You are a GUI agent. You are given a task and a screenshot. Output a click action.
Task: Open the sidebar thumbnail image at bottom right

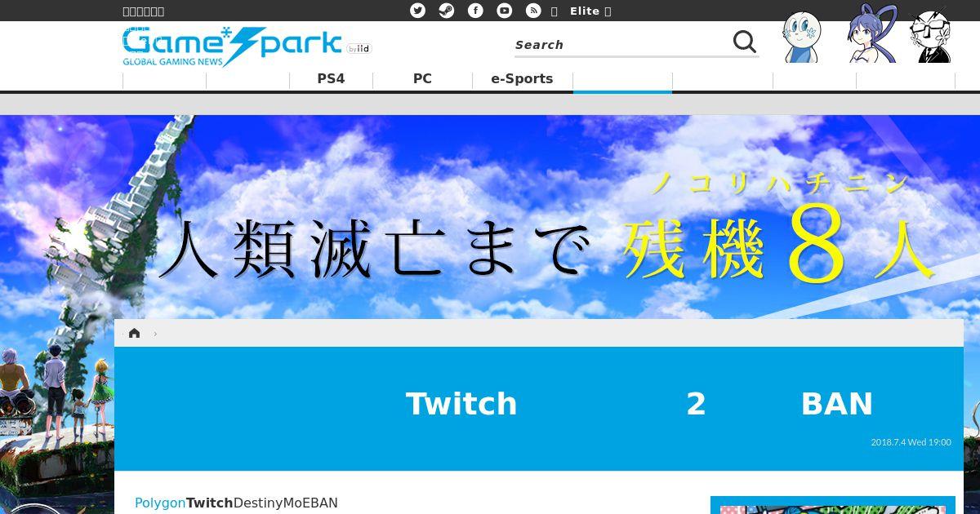coord(833,505)
